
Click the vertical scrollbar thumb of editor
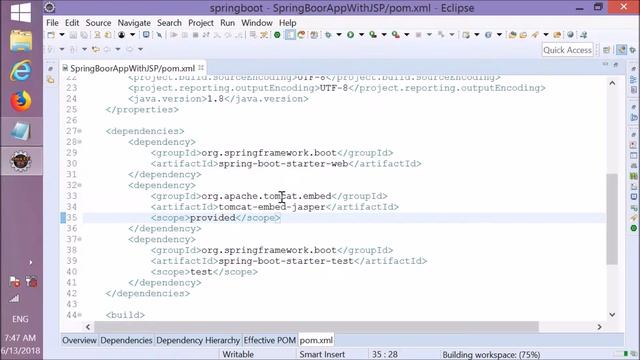coord(612,219)
